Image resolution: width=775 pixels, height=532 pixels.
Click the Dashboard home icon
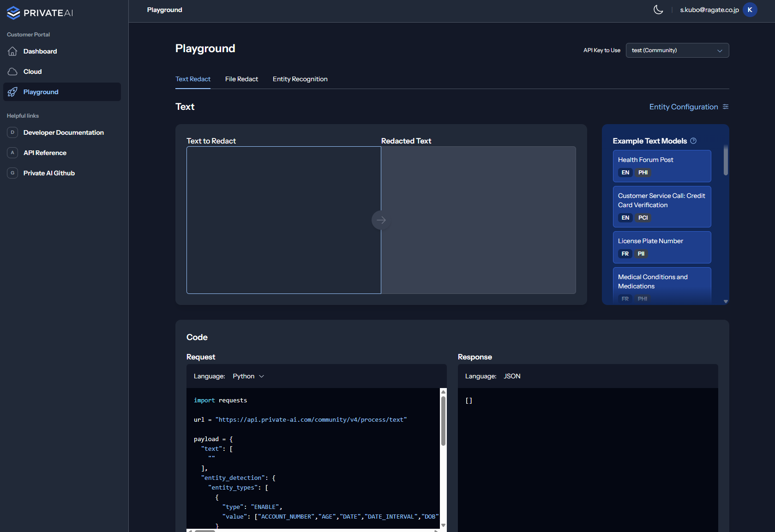[12, 51]
